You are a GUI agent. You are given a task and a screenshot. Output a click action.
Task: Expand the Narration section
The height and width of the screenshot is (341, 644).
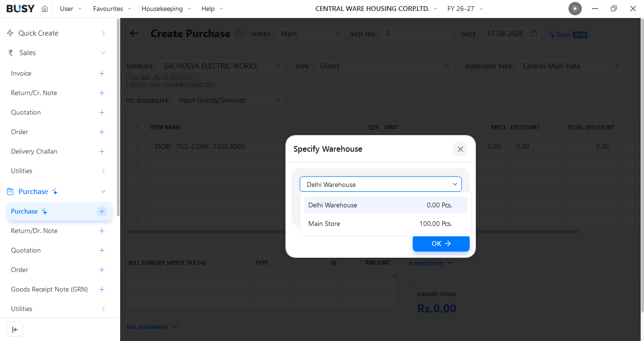[x=431, y=263]
